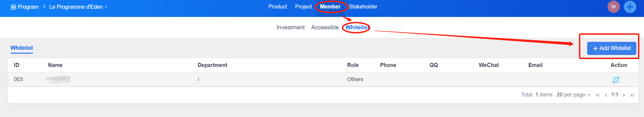This screenshot has height=117, width=644.
Task: Switch to the Investment tab
Action: point(290,27)
